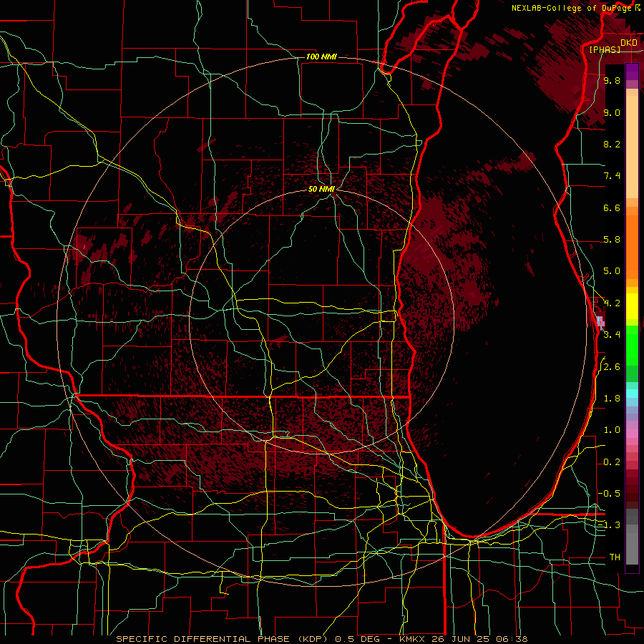Click the -0.5 value on the color scale
Image resolution: width=644 pixels, height=644 pixels.
[x=610, y=494]
